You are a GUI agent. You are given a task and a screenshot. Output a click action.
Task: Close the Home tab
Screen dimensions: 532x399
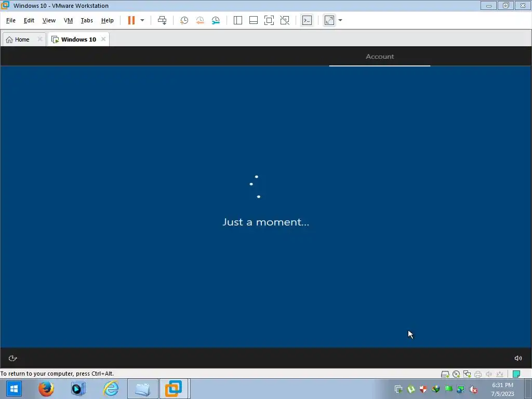point(39,39)
